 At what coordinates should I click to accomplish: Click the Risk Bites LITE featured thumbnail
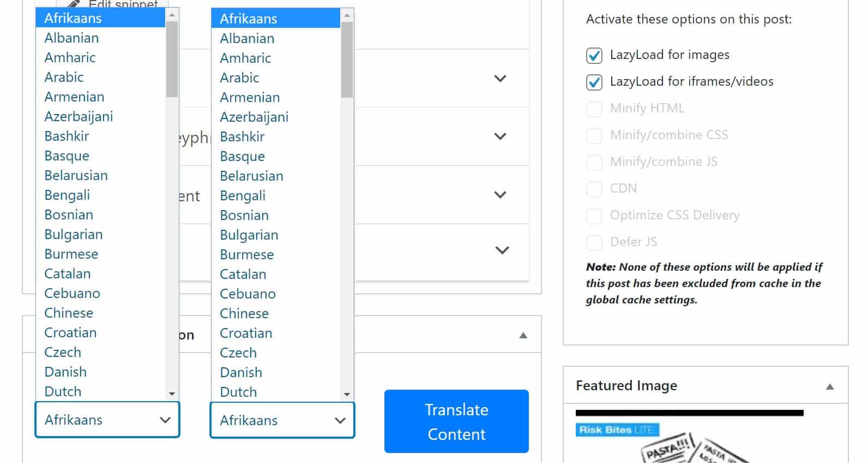tap(689, 437)
